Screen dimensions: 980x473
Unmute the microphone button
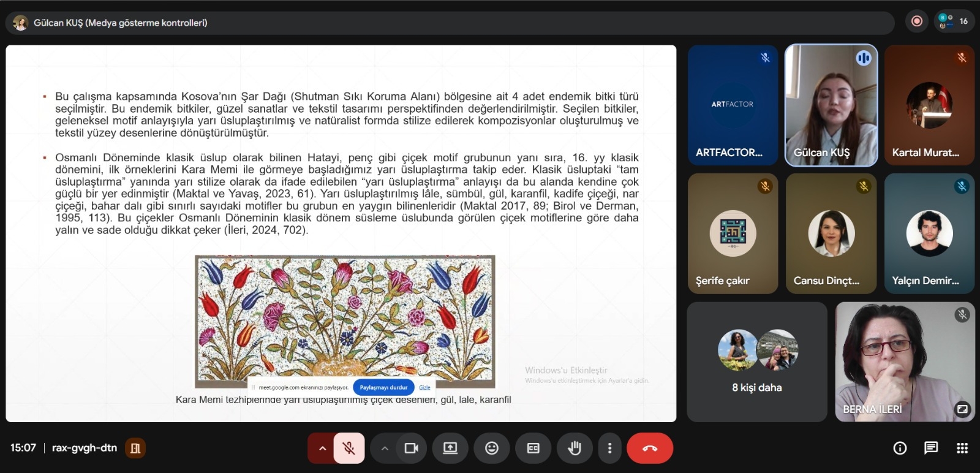349,448
